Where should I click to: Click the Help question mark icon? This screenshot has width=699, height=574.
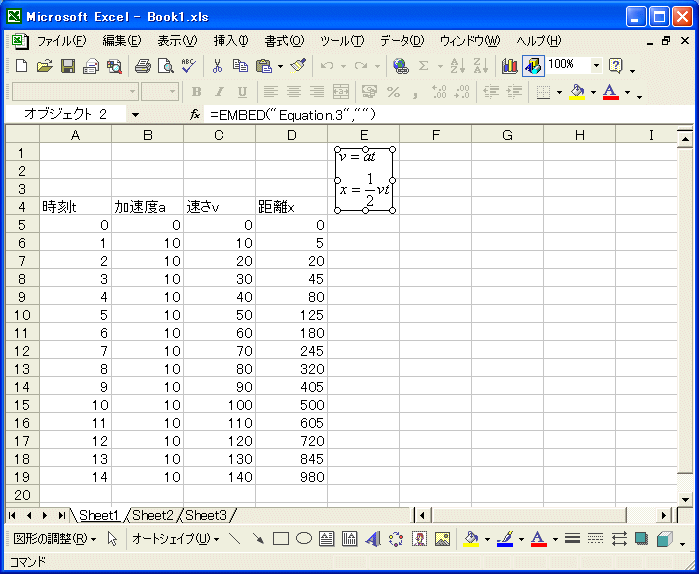point(616,66)
